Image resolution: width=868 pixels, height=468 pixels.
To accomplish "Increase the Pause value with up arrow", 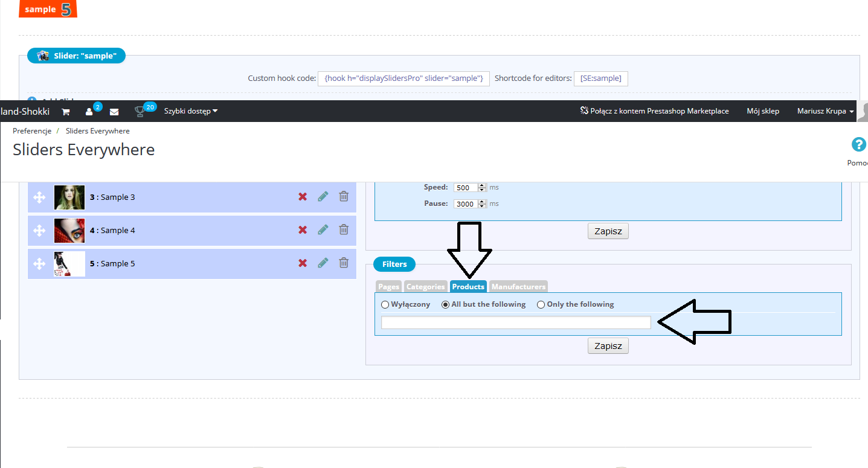I will (x=482, y=202).
